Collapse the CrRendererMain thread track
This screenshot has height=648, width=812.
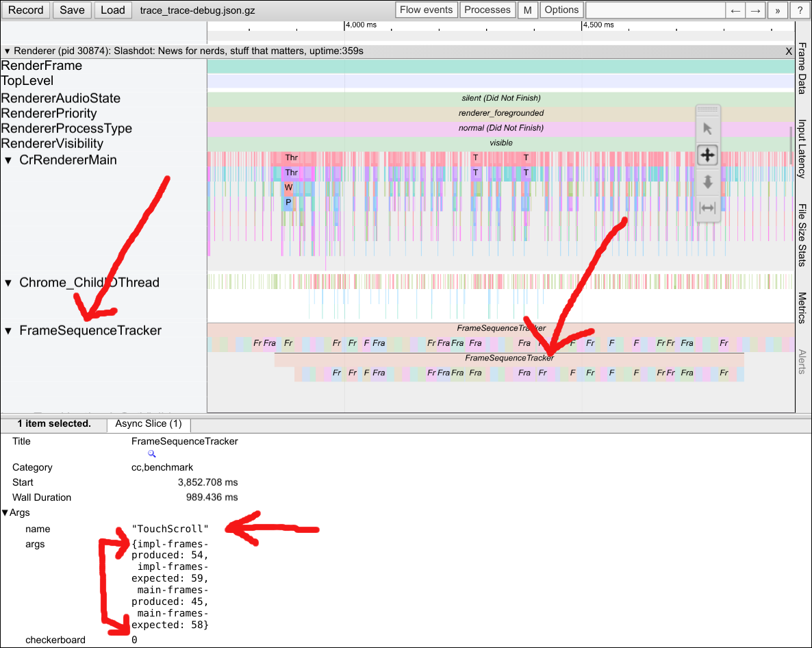point(9,160)
